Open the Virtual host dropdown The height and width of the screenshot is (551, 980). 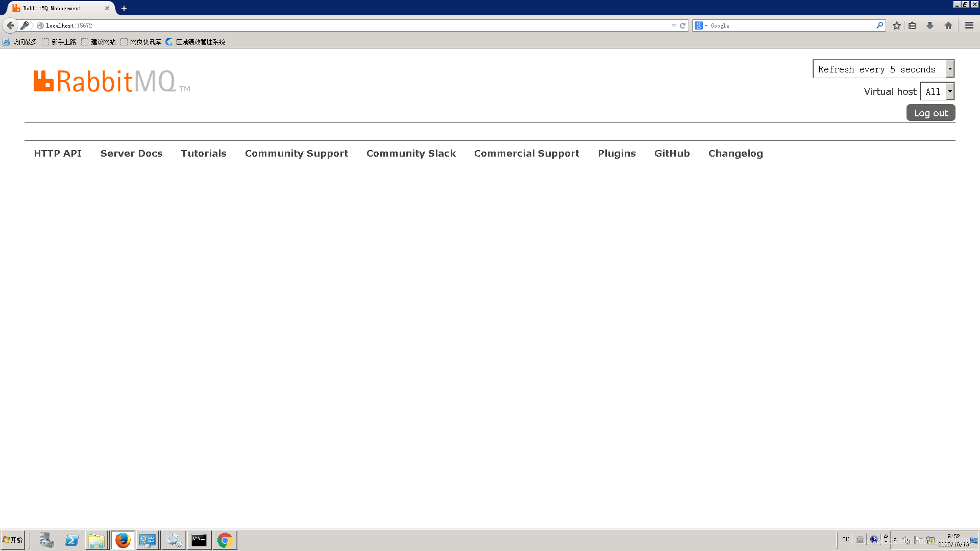pyautogui.click(x=937, y=92)
